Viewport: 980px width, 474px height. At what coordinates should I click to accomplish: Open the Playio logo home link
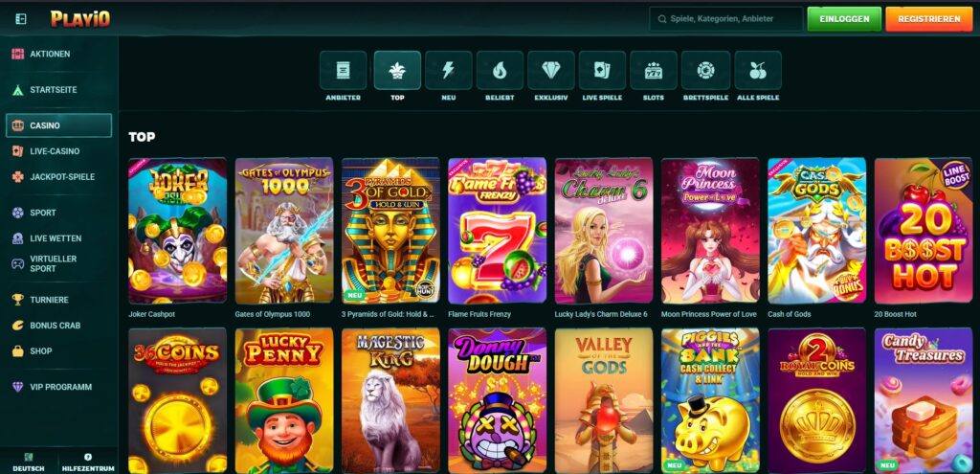click(x=80, y=19)
